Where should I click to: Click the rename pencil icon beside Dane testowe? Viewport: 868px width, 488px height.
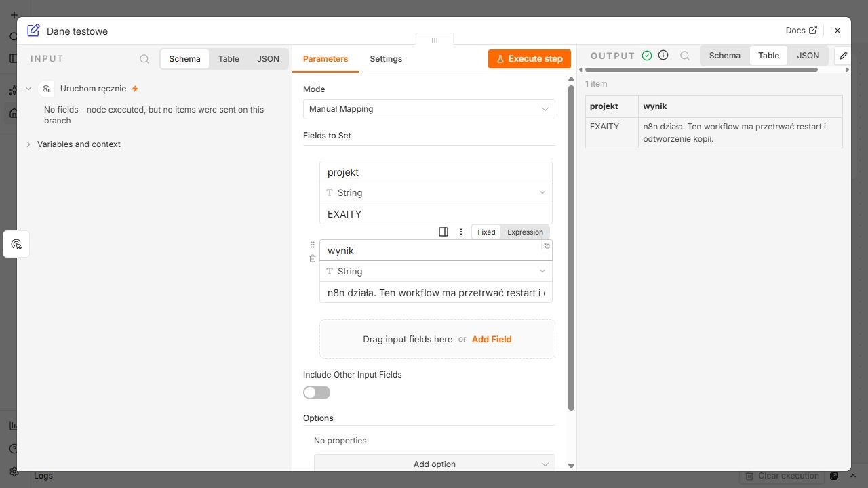(33, 30)
